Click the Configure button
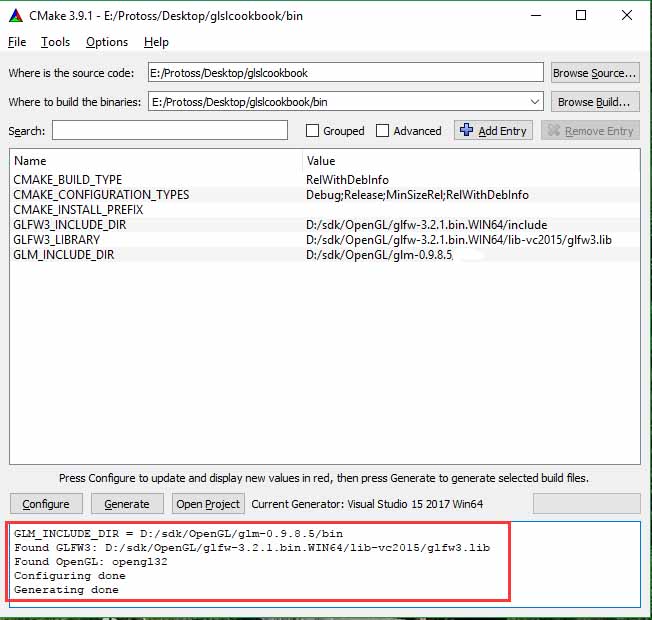Viewport: 652px width, 620px height. click(x=46, y=504)
